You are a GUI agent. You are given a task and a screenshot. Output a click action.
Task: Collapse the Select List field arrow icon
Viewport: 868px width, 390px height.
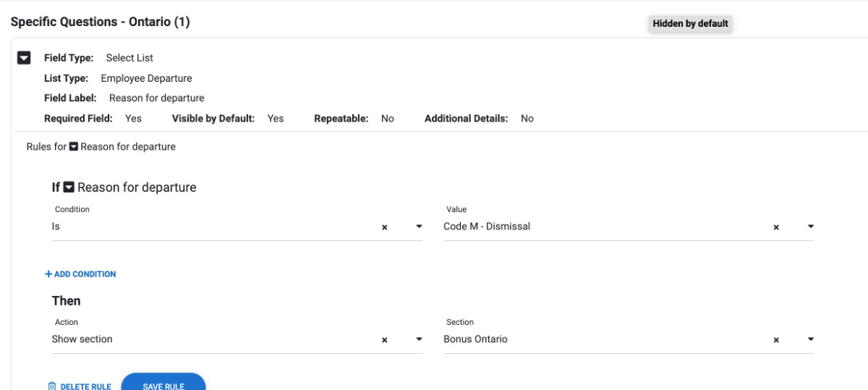(24, 58)
